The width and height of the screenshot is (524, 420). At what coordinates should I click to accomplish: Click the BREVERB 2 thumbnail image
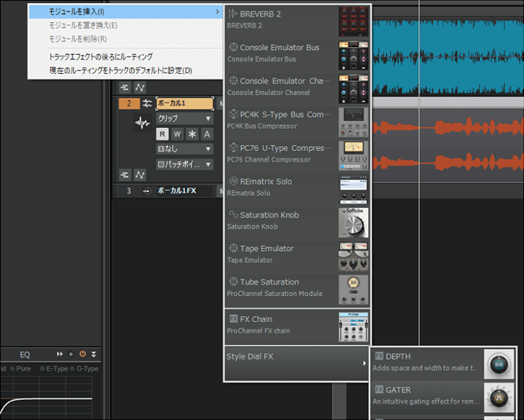point(354,22)
